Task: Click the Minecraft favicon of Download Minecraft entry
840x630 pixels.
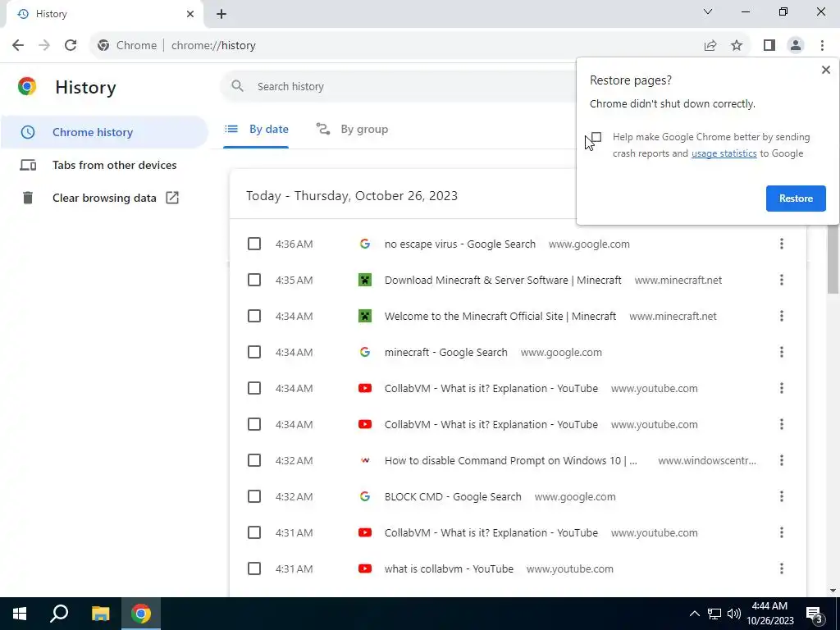Action: point(365,280)
